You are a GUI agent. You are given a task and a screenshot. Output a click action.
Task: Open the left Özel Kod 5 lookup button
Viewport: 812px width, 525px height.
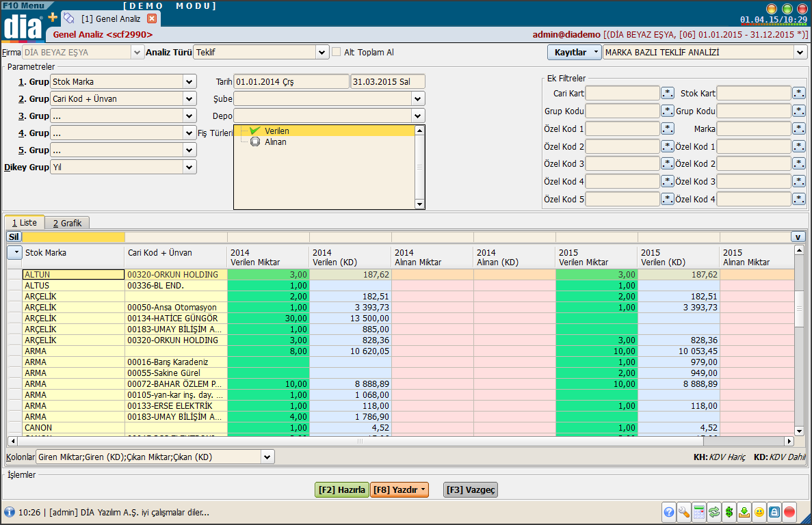(668, 199)
